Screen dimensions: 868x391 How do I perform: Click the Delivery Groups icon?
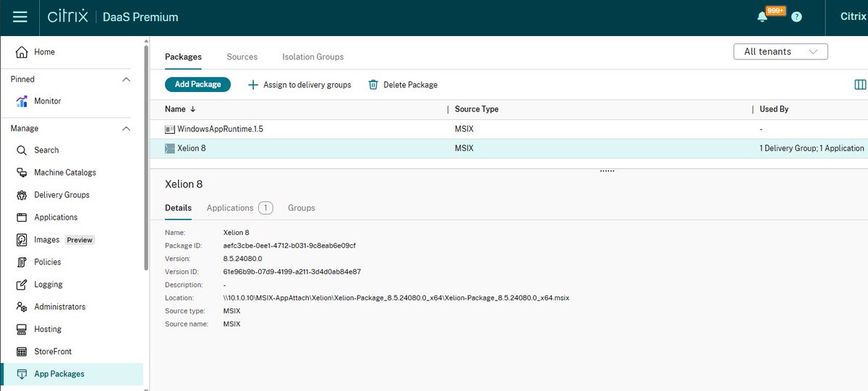(21, 195)
